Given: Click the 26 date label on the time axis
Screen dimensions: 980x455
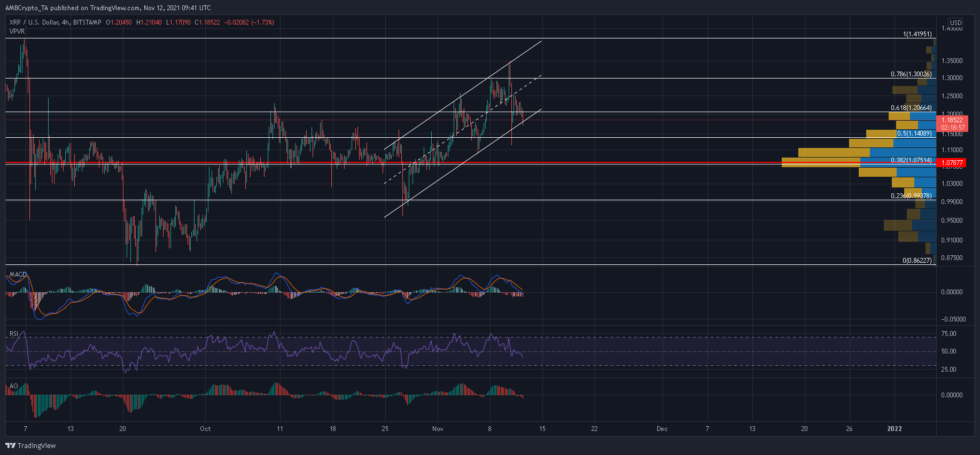Looking at the screenshot, I should point(849,429).
